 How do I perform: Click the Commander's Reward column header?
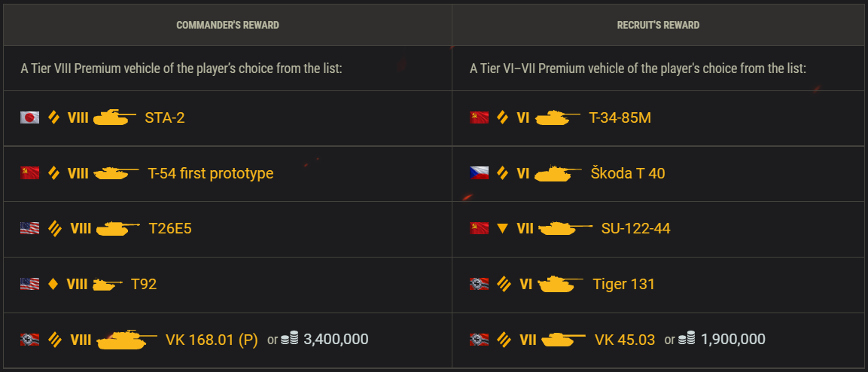(x=227, y=25)
